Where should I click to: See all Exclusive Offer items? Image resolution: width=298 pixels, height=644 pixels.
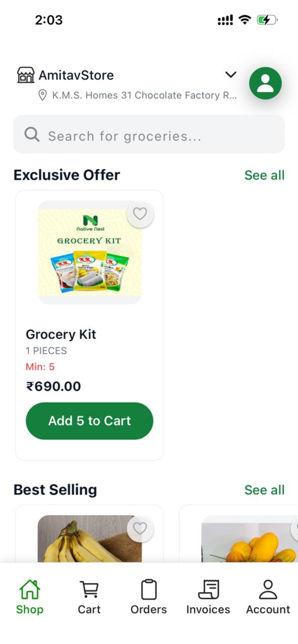[x=264, y=175]
